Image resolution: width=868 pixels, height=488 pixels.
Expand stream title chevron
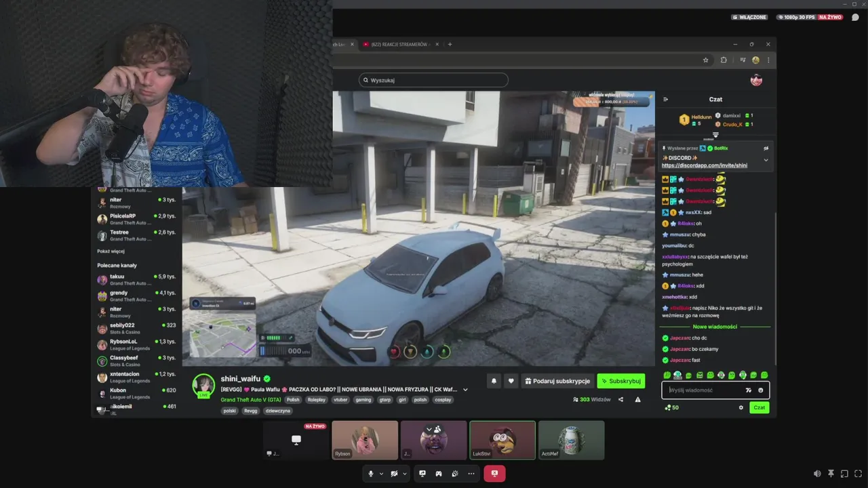(x=465, y=390)
